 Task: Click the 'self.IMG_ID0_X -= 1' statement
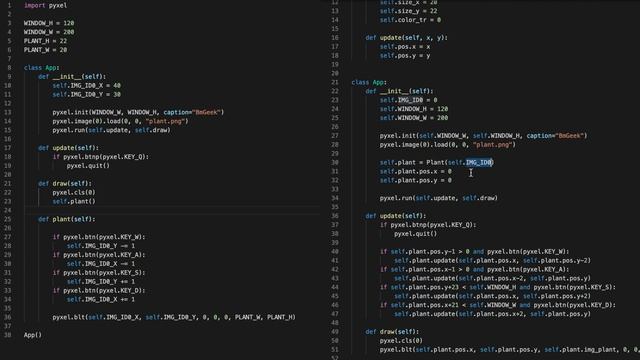click(x=101, y=264)
